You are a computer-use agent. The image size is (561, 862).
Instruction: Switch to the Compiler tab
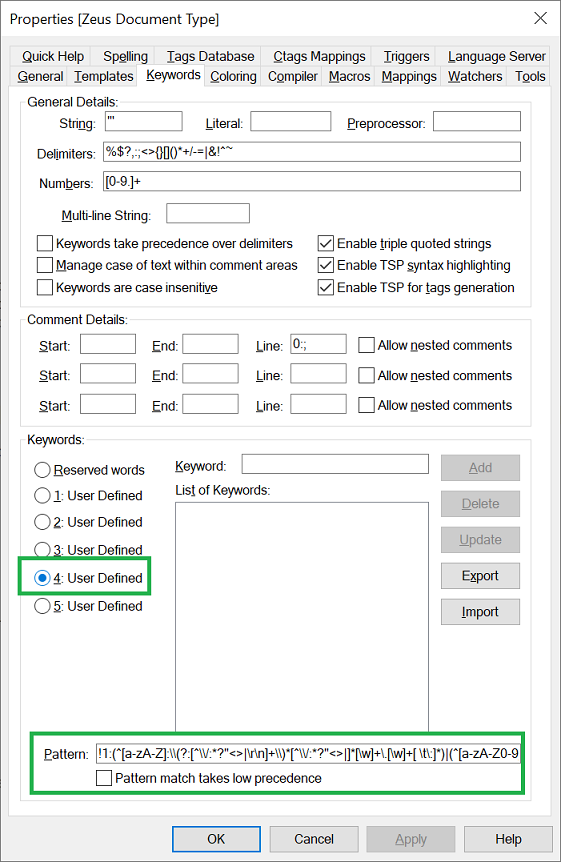point(293,76)
